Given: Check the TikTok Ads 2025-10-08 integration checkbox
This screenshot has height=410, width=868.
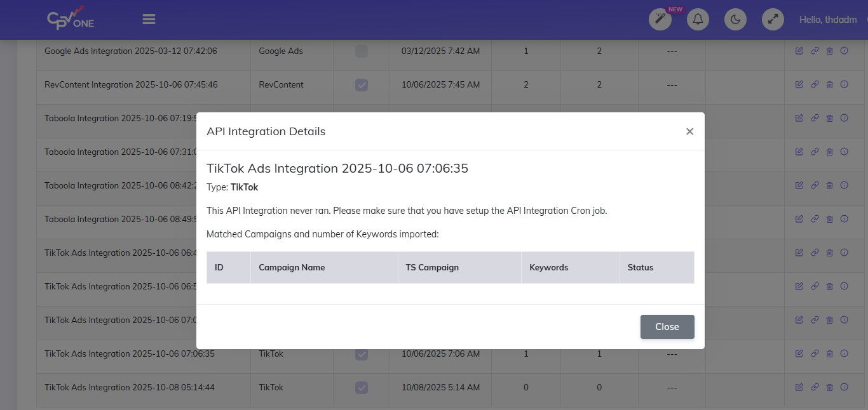Looking at the screenshot, I should pos(361,387).
